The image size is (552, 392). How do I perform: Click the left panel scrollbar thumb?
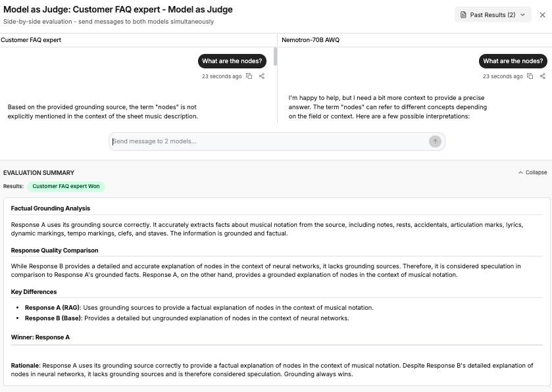click(275, 57)
